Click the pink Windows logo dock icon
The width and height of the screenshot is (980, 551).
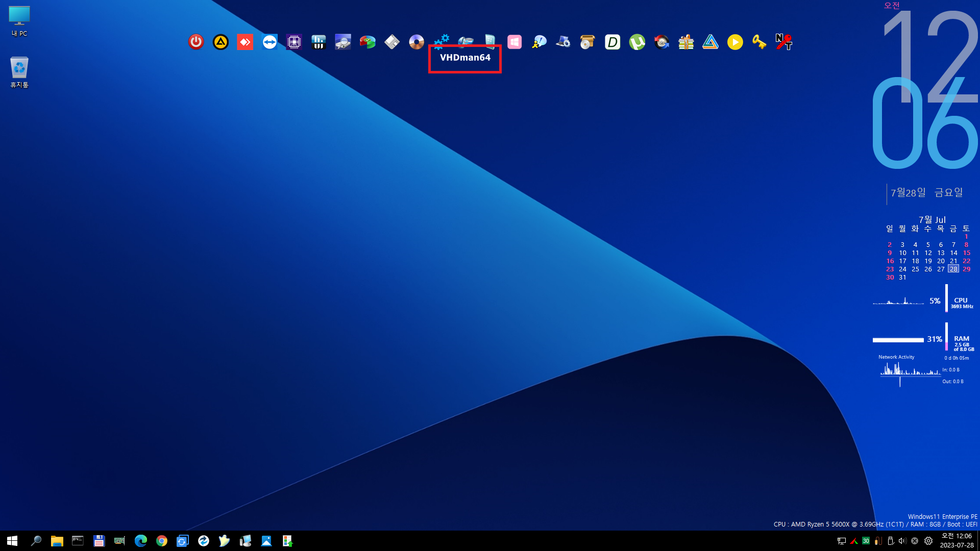click(x=514, y=42)
